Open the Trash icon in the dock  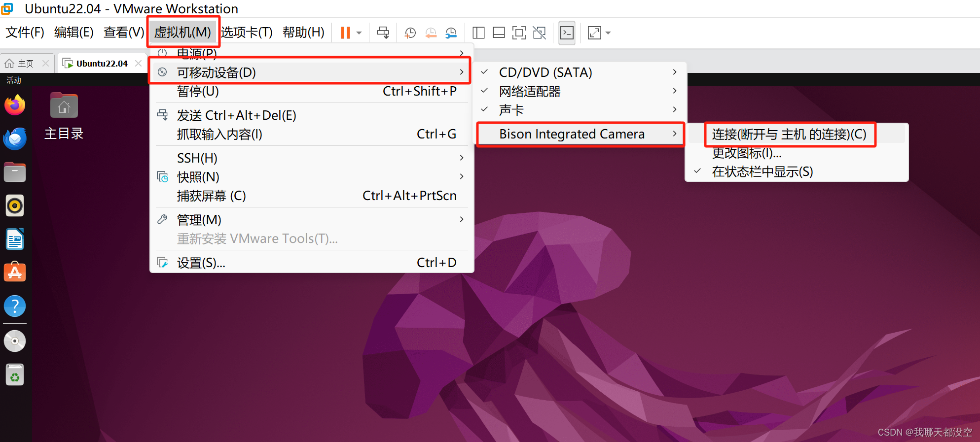coord(15,375)
